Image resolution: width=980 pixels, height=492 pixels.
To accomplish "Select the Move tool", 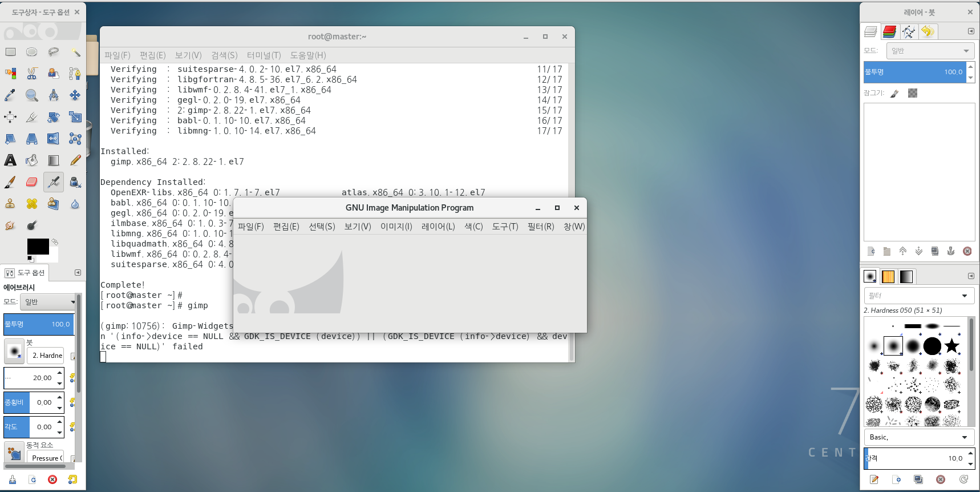I will (75, 95).
